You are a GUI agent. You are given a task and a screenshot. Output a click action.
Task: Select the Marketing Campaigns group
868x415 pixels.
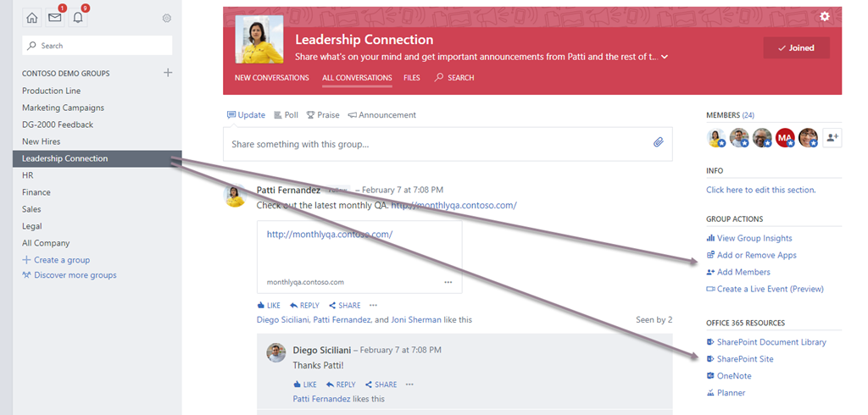63,108
